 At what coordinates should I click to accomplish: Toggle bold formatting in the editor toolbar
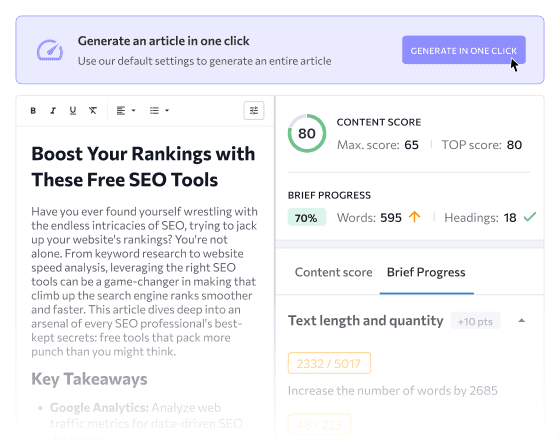[x=33, y=111]
